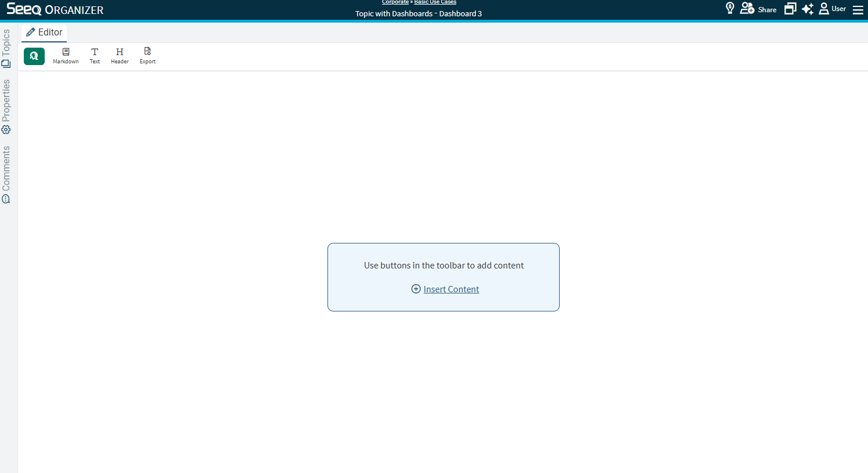This screenshot has width=868, height=473.
Task: Go to the Corporate breadcrumb link
Action: point(395,2)
